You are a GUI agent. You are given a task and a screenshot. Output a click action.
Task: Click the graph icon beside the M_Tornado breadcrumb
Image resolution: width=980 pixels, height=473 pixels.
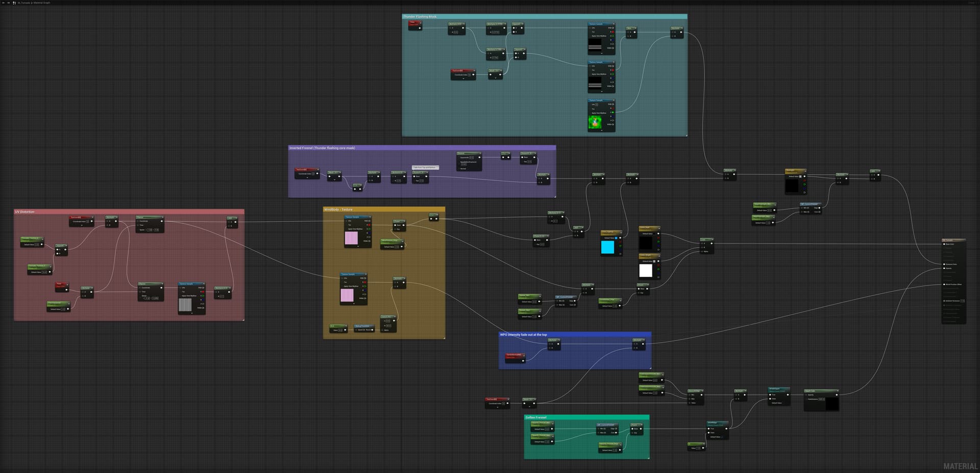coord(14,3)
